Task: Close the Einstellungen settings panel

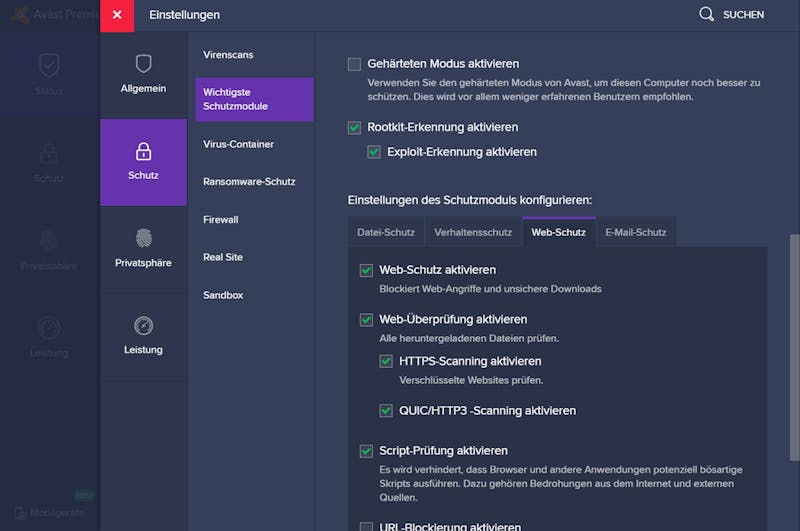Action: coord(117,15)
